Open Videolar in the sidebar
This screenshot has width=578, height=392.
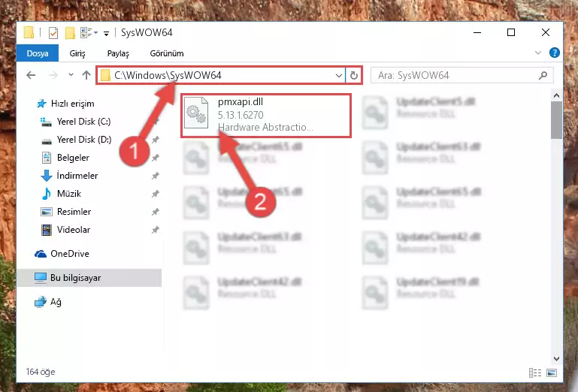click(65, 230)
